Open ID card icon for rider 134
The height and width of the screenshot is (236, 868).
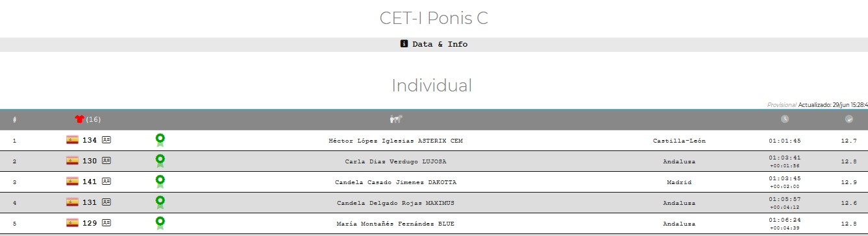(x=106, y=140)
